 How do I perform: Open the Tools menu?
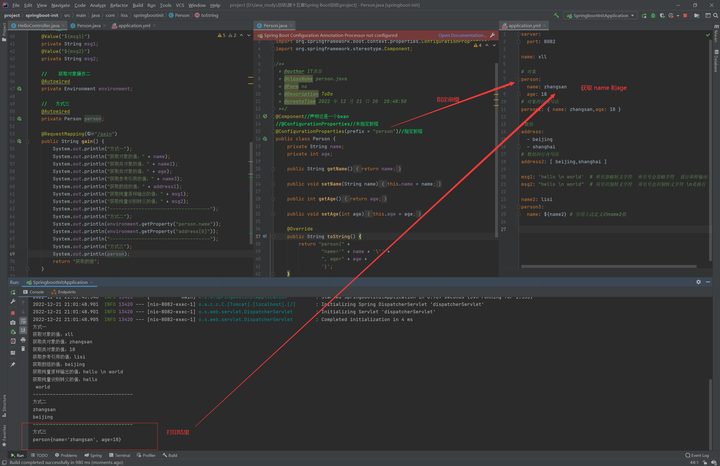coord(165,6)
